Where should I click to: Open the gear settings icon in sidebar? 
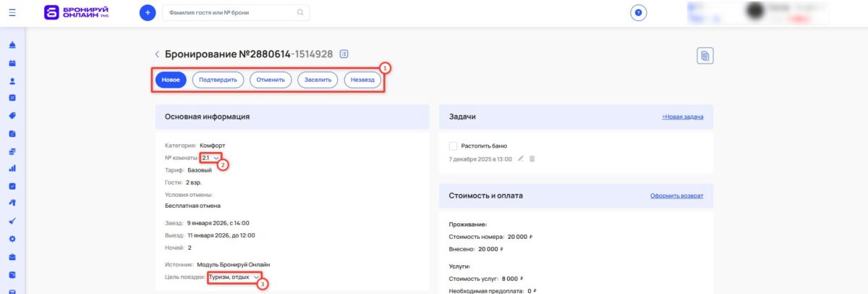(12, 239)
